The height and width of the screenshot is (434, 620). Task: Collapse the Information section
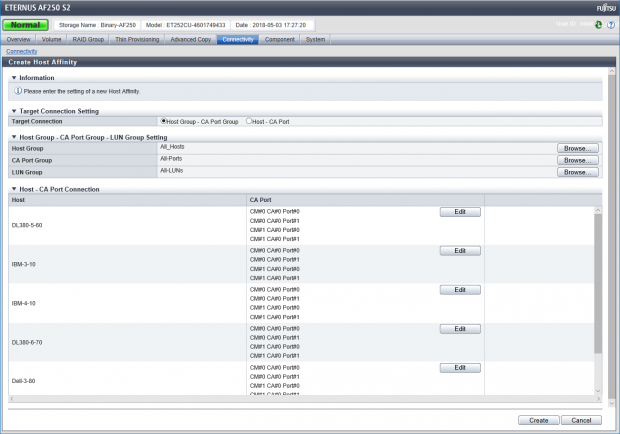coord(14,78)
